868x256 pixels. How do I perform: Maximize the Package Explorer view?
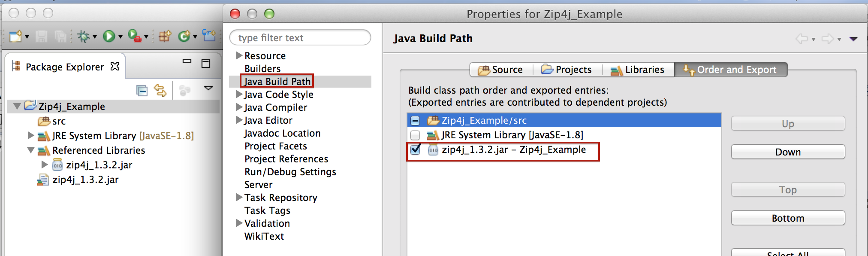[x=206, y=64]
